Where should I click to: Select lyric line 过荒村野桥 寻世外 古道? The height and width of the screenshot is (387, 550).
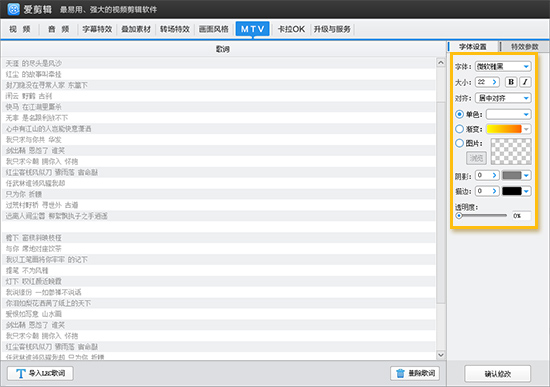[218, 205]
